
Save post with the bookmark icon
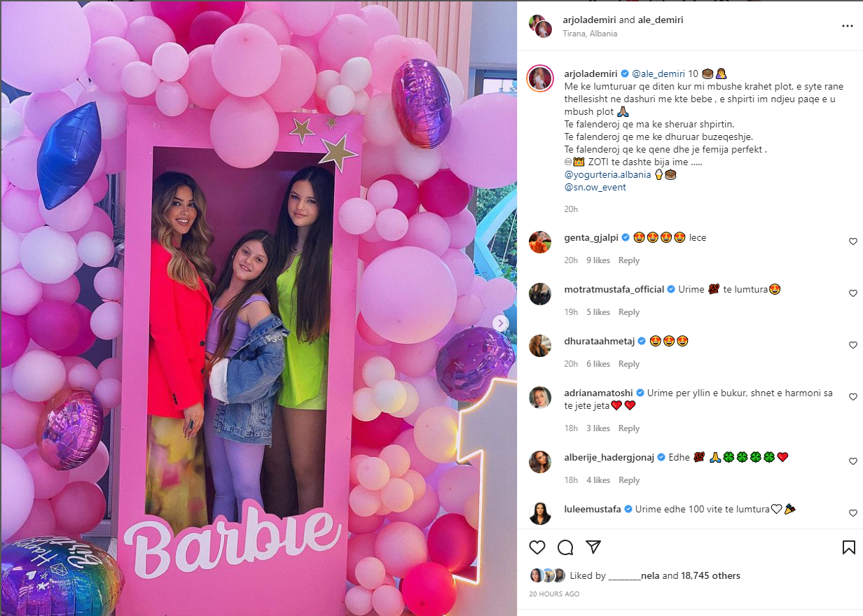848,547
